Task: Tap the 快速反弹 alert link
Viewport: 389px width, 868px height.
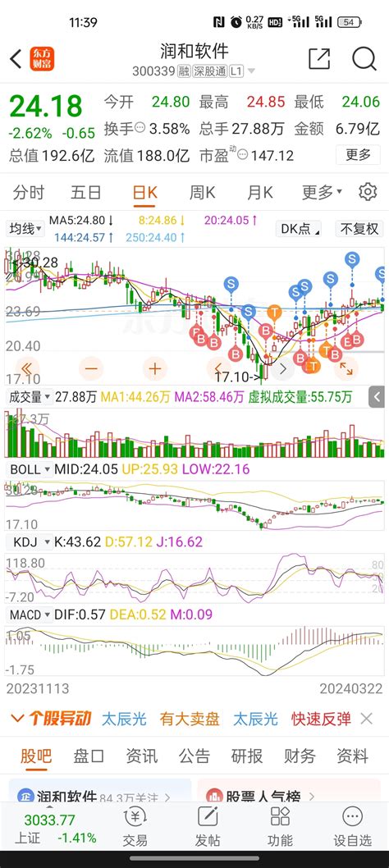Action: pyautogui.click(x=322, y=719)
